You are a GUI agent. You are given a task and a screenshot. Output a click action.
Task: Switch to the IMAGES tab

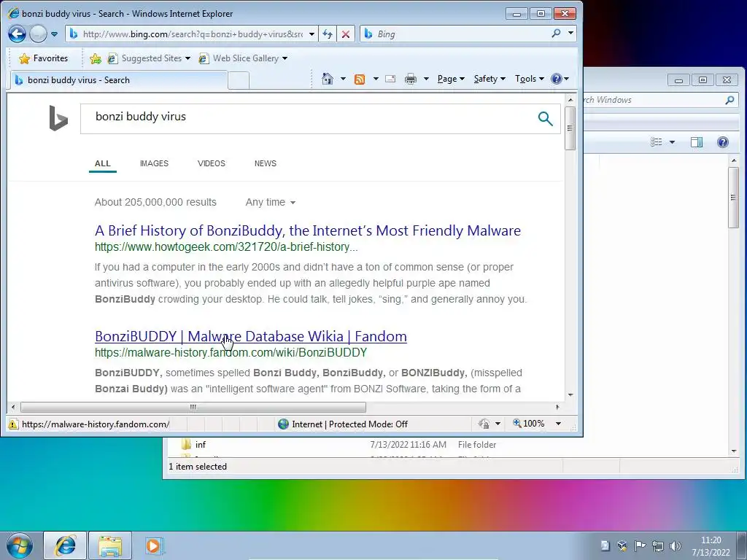(x=154, y=163)
